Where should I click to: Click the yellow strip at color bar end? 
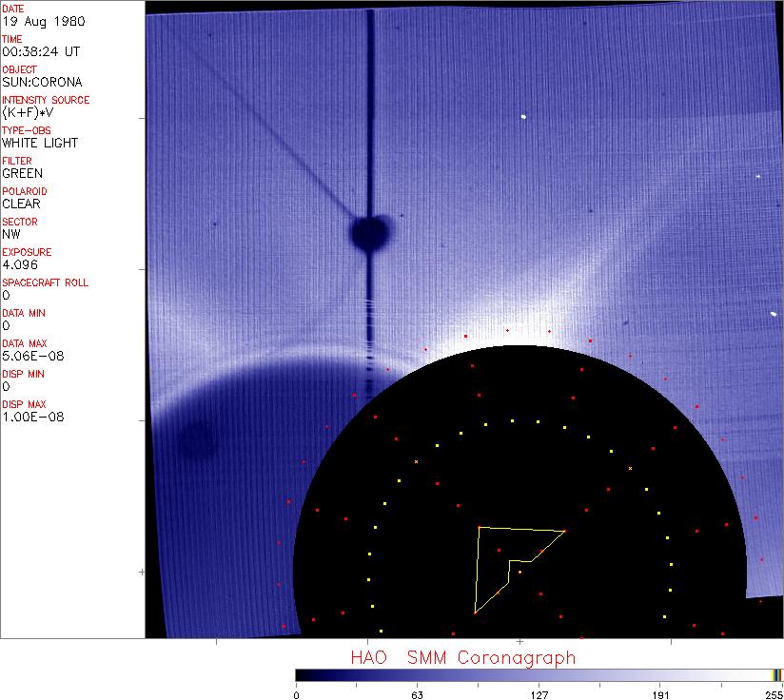click(774, 675)
